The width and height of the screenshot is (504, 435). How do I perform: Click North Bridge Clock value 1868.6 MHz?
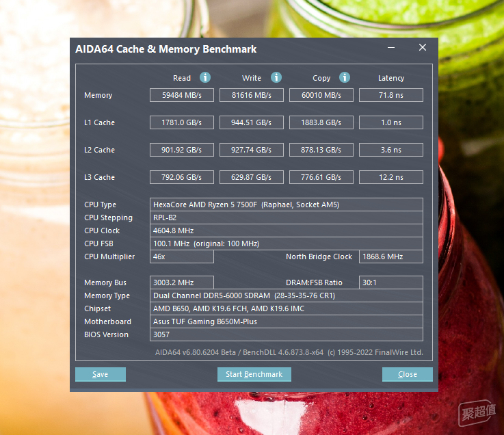coord(391,256)
